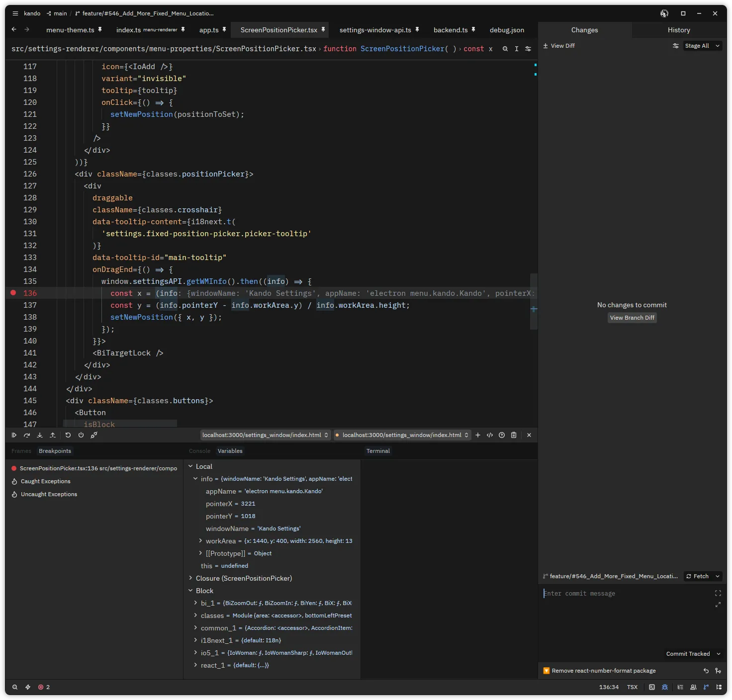Step out in the debugger
Screen dimensions: 732x700
pos(53,435)
